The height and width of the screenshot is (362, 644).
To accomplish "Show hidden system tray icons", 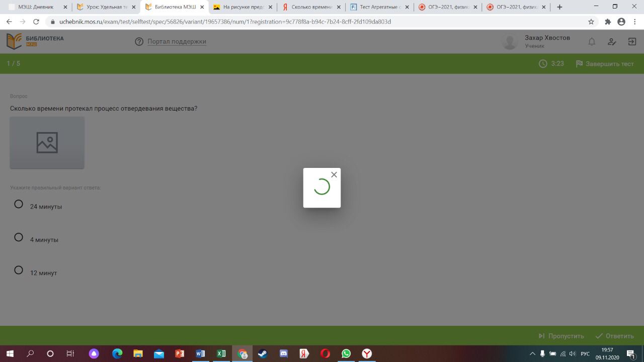I will (x=532, y=353).
